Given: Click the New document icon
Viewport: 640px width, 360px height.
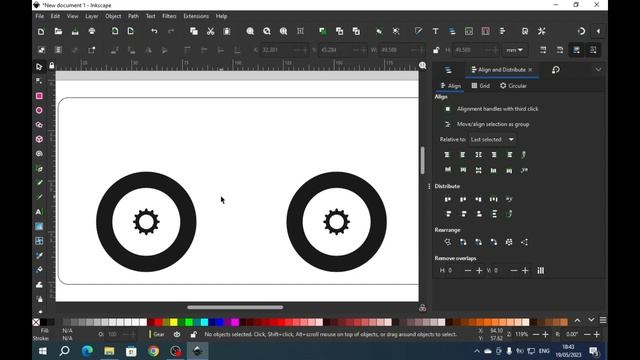Looking at the screenshot, I should pyautogui.click(x=41, y=31).
